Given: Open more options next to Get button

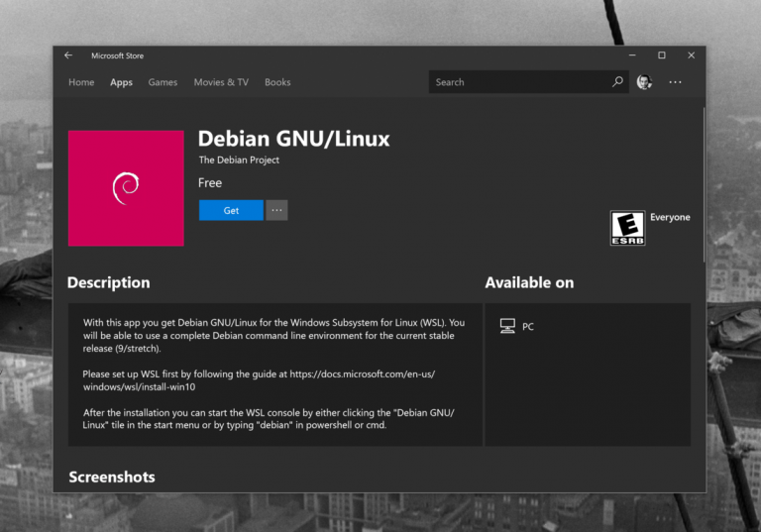Looking at the screenshot, I should click(276, 210).
